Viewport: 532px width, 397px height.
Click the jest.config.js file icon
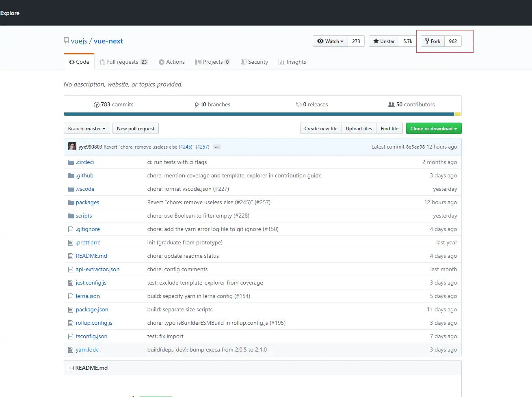pos(71,283)
